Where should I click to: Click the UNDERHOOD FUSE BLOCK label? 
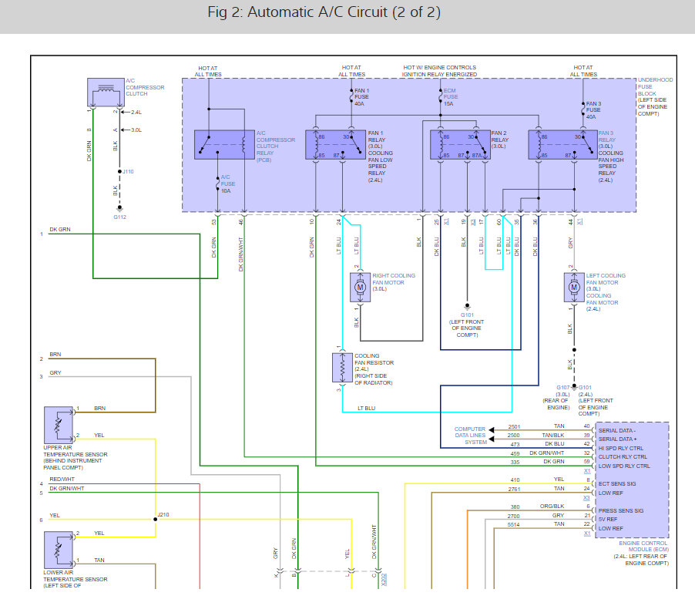655,86
